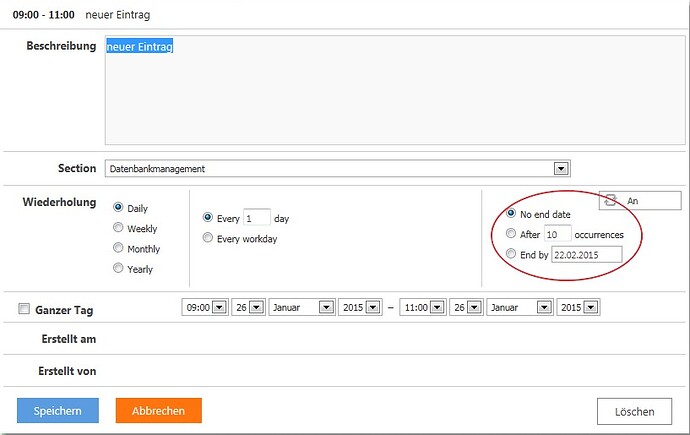The height and width of the screenshot is (435, 690).
Task: Open the end month Januar dropdown
Action: pos(520,307)
